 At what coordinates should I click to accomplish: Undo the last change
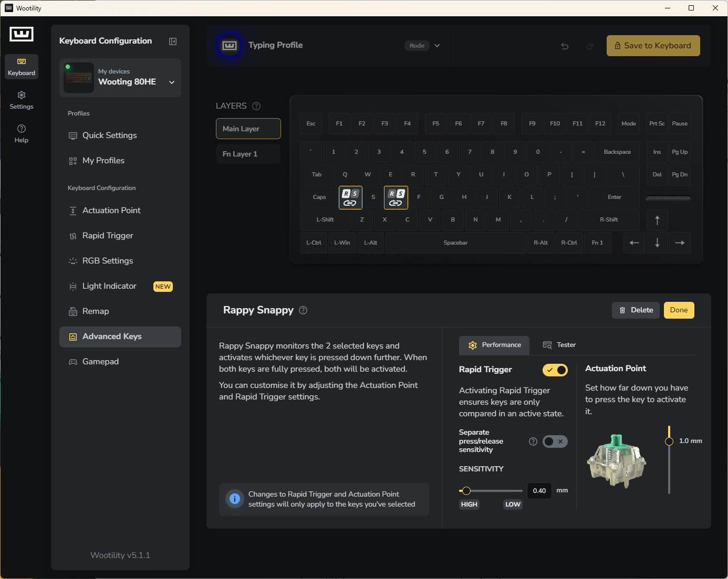tap(565, 46)
